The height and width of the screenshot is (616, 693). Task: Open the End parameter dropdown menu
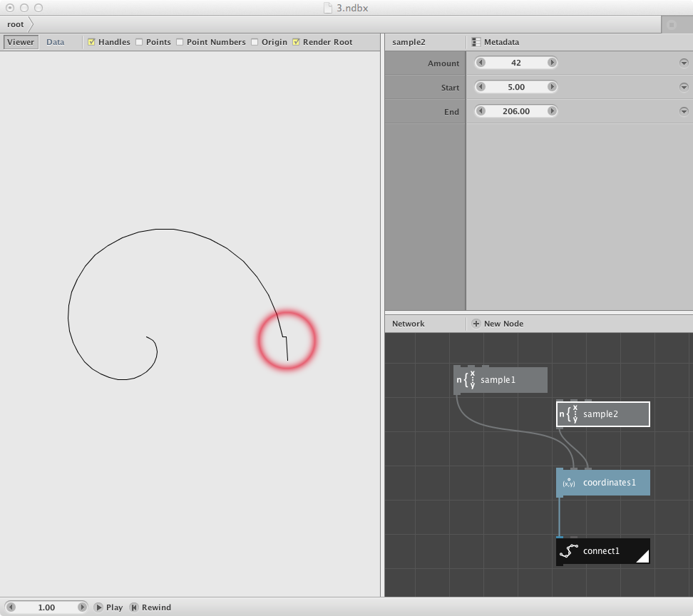(684, 111)
